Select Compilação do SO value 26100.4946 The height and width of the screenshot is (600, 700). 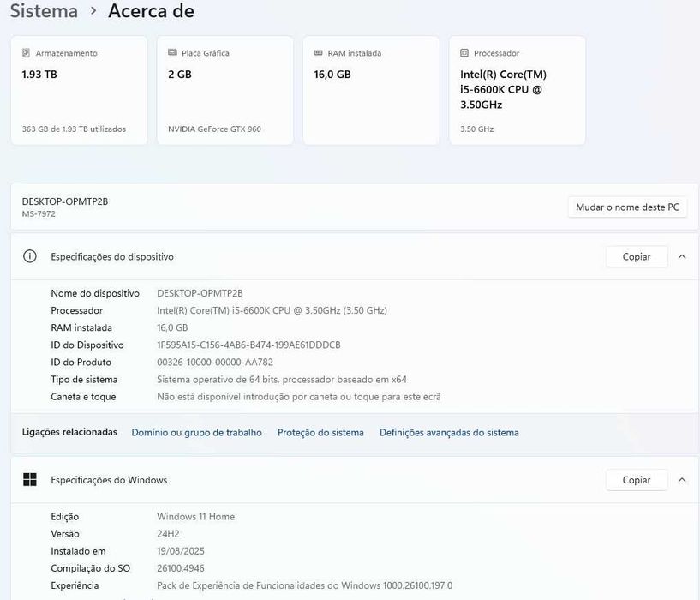[x=181, y=568]
